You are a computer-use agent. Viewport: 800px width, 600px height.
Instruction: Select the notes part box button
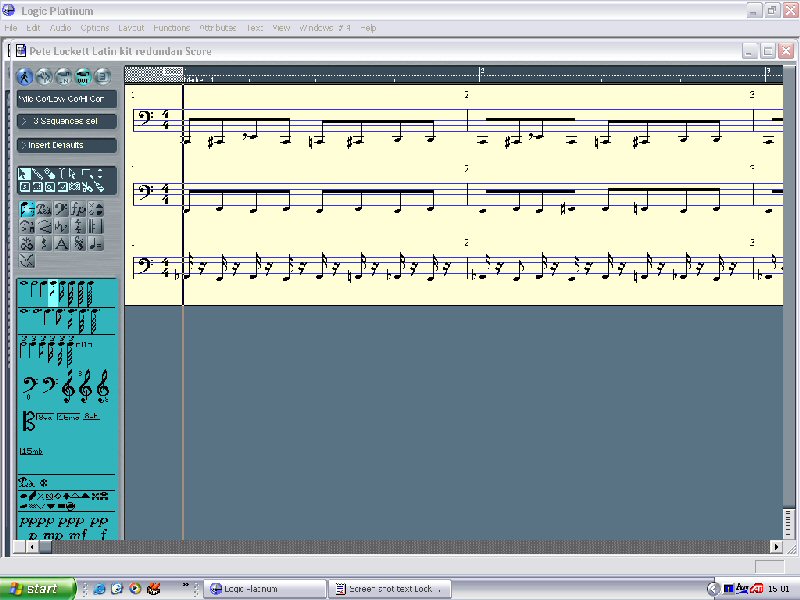point(27,210)
